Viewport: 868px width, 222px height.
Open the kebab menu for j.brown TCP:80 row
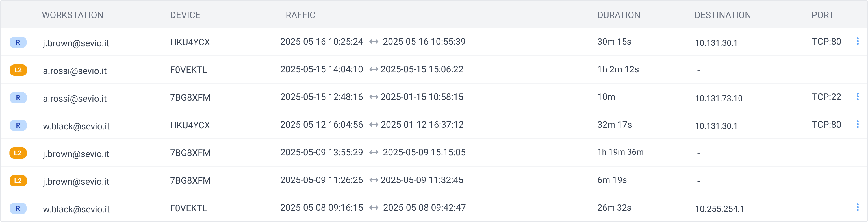[x=858, y=42]
